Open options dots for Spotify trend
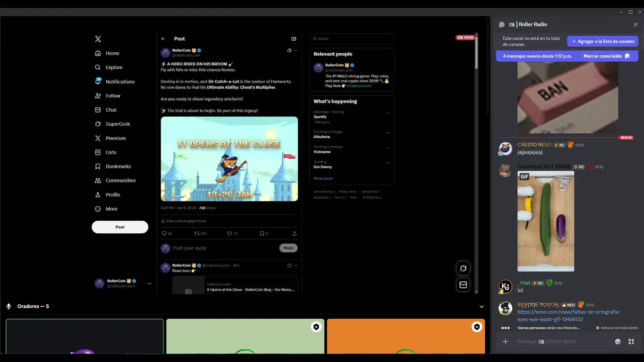The width and height of the screenshot is (644, 362). click(x=388, y=113)
